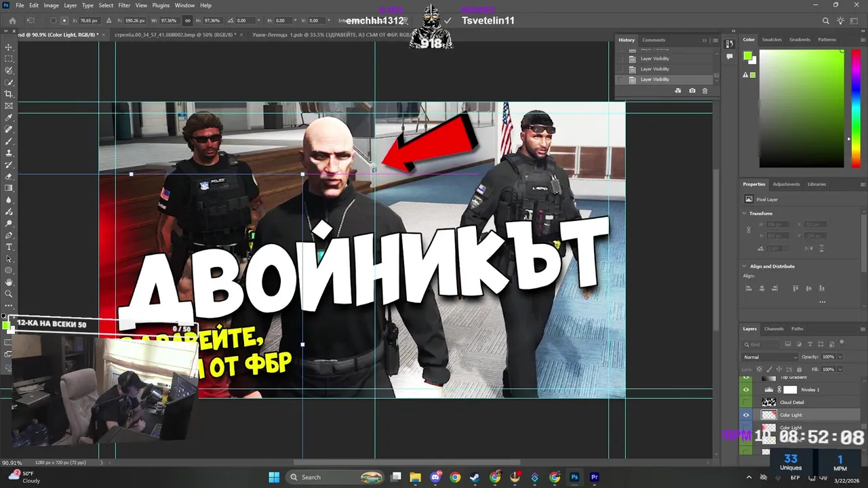Toggle lock all layer attributes
868x488 pixels.
point(799,369)
